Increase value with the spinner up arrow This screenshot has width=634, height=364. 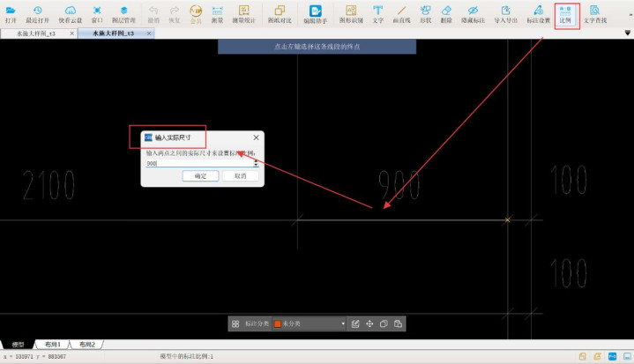point(256,161)
